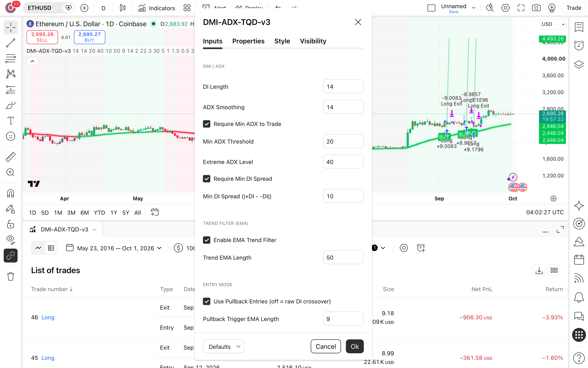Click the Trend EMA Length input field

point(343,257)
